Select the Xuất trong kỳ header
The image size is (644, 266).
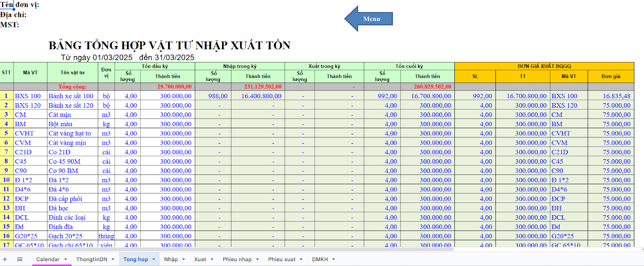[x=324, y=66]
